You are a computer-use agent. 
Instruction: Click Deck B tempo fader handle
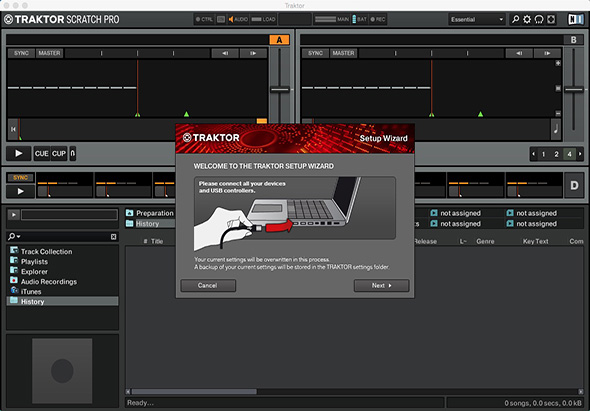click(x=574, y=90)
